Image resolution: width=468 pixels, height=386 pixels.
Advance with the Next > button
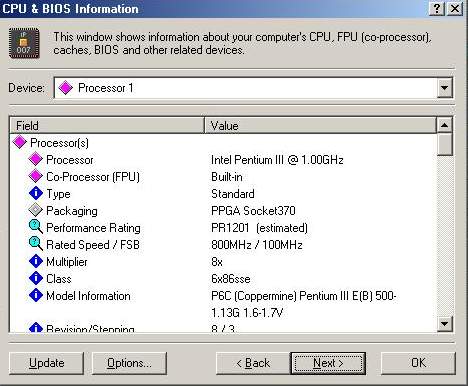coord(328,363)
